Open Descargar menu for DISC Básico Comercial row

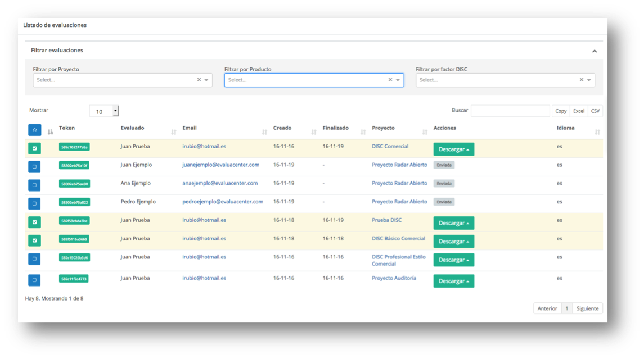coord(454,242)
